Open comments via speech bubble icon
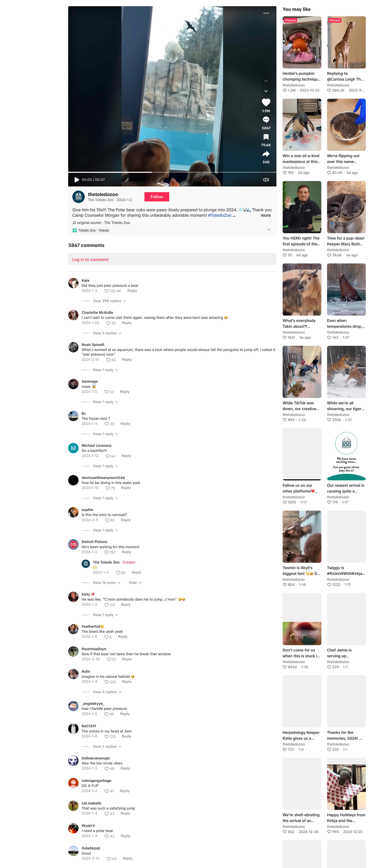 (x=266, y=120)
